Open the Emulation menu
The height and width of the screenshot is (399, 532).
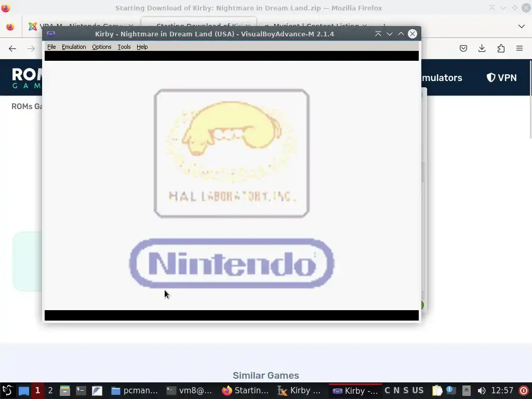click(x=74, y=47)
